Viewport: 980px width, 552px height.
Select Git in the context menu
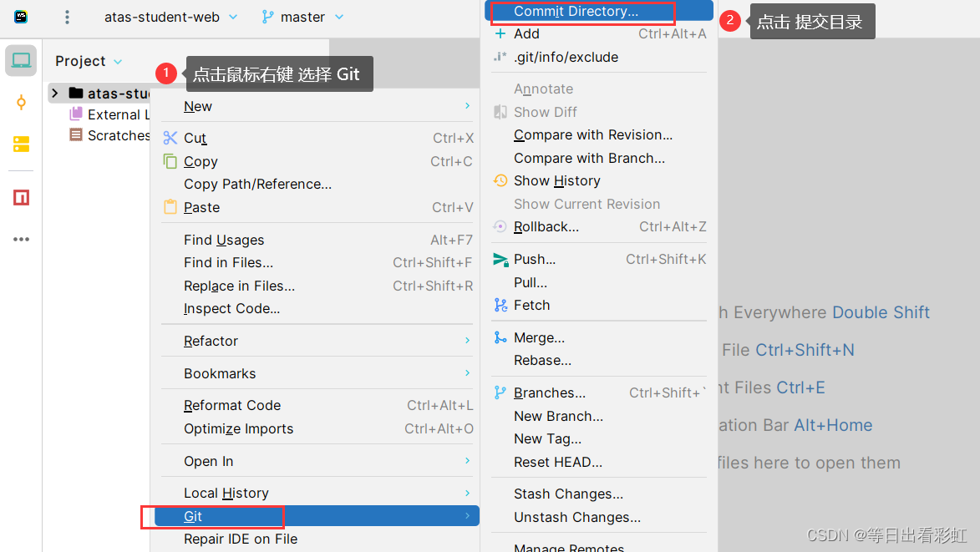tap(317, 516)
